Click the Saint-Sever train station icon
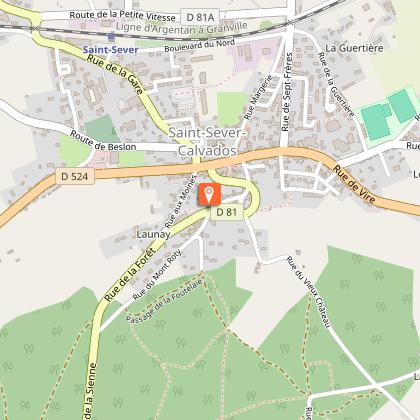This screenshot has height=420, width=420. (111, 36)
